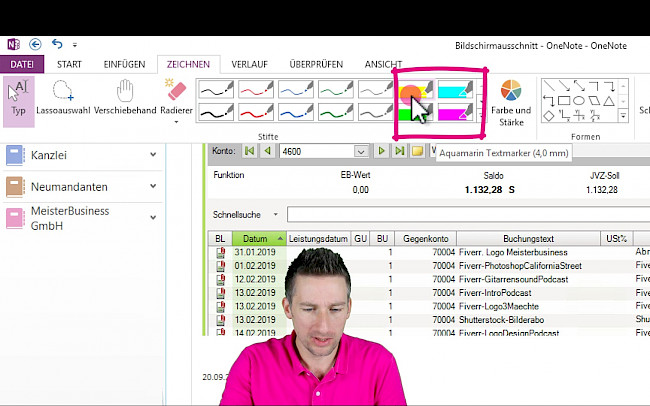Pick the thin gray pen
Viewport: 650px width, 406px height.
pyautogui.click(x=376, y=90)
